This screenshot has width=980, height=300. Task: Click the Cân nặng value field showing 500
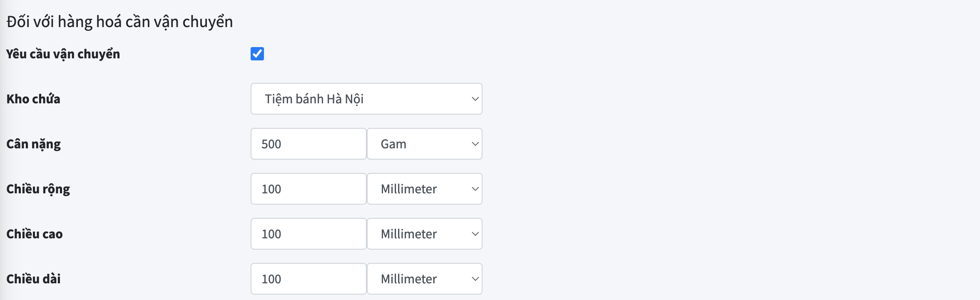point(308,144)
